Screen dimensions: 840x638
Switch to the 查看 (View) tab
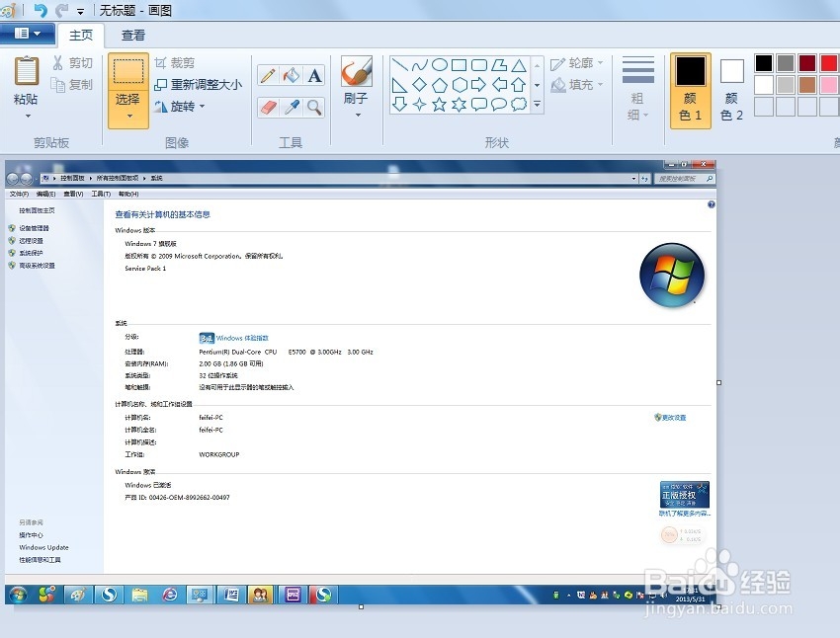click(132, 36)
